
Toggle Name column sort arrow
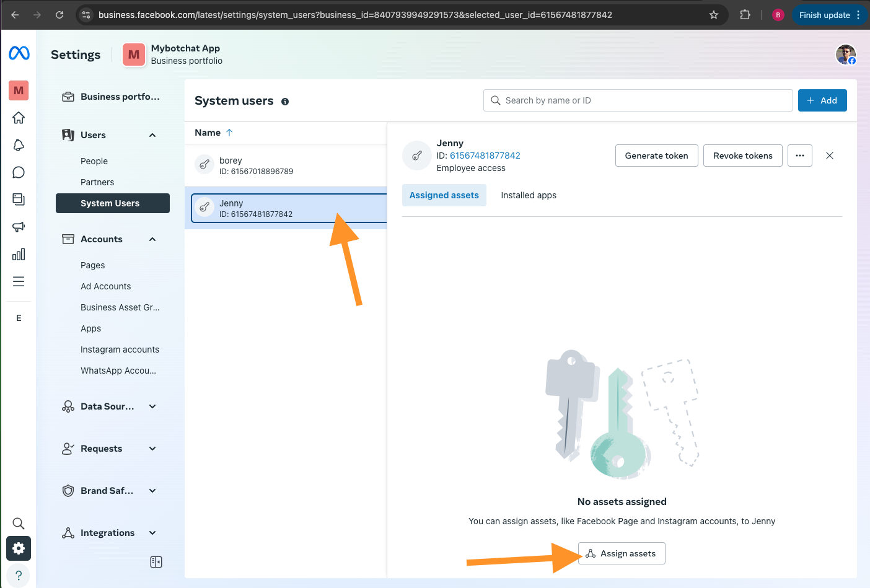coord(229,133)
